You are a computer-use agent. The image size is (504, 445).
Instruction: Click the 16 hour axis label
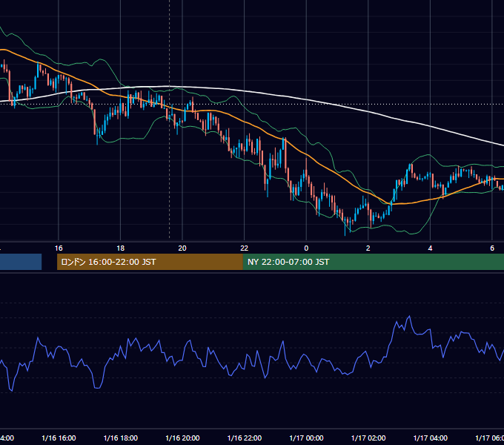59,248
